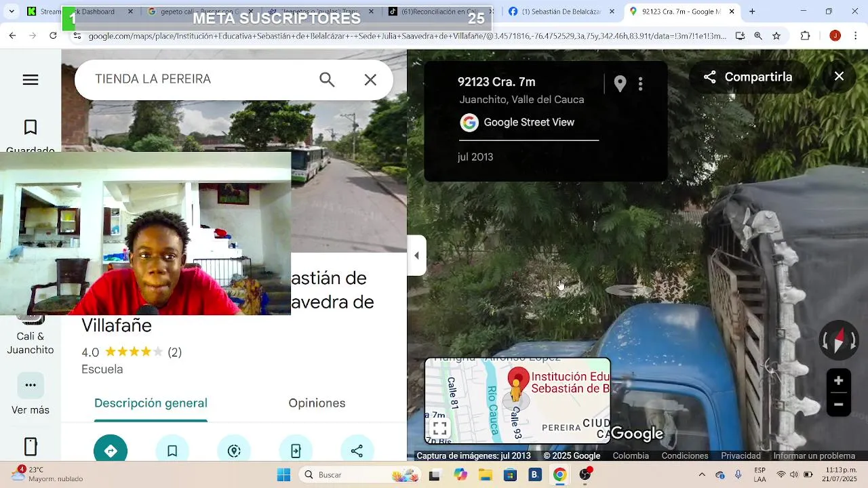Collapse the side panel with the arrow handle
868x488 pixels.
(x=416, y=256)
